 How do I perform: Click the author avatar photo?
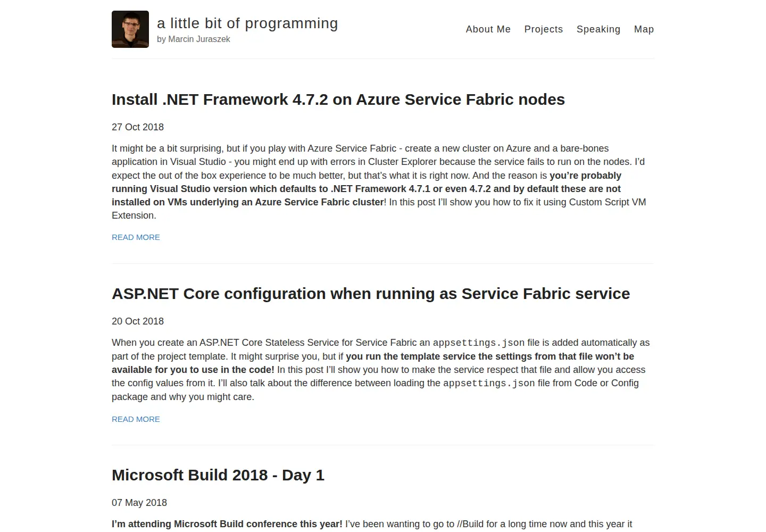[130, 29]
